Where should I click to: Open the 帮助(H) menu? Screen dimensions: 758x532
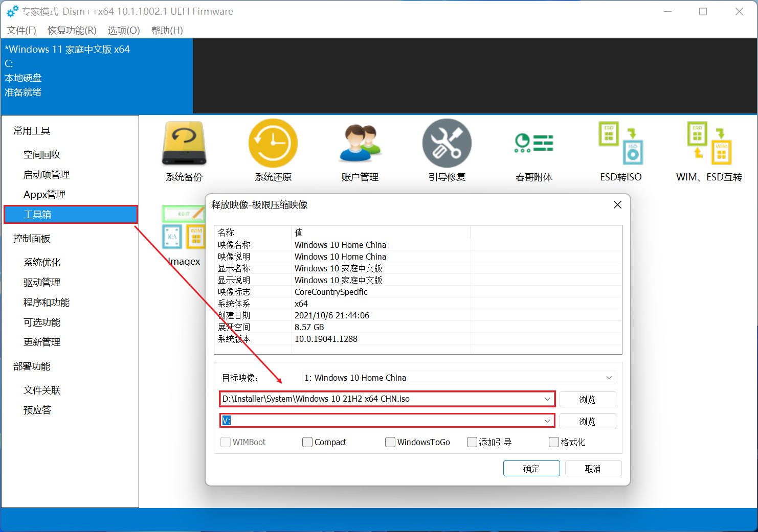[167, 31]
